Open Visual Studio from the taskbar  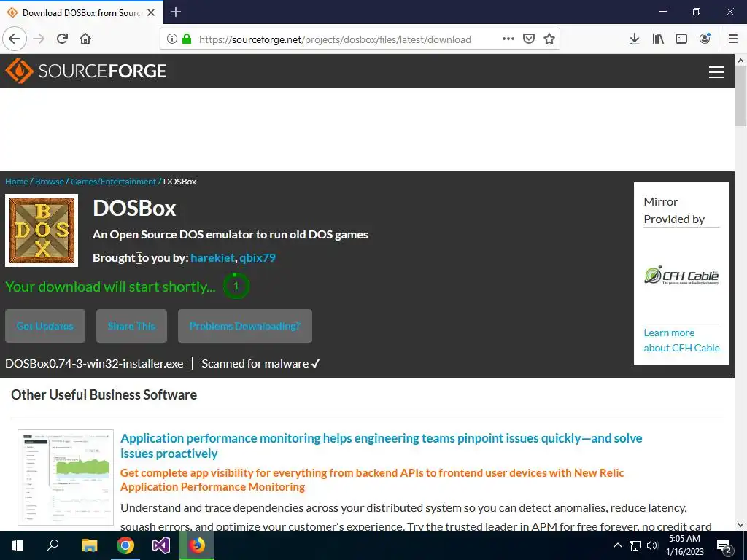pyautogui.click(x=161, y=545)
